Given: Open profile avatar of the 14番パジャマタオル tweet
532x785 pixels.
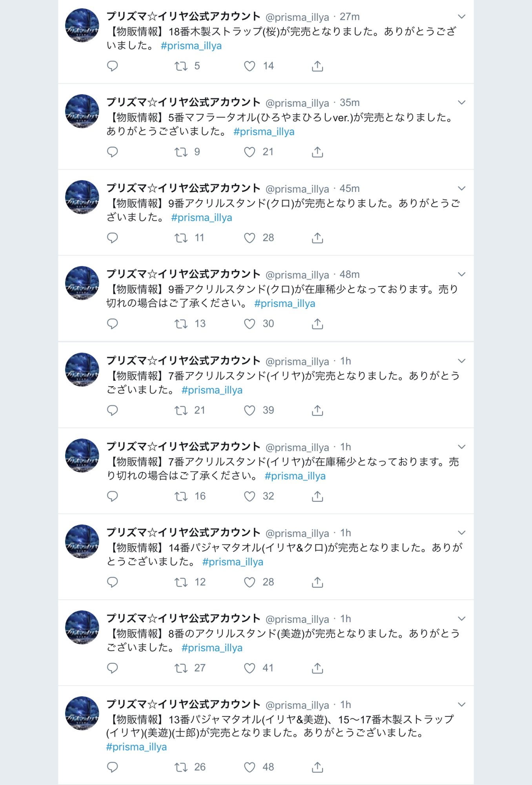Looking at the screenshot, I should click(x=82, y=541).
